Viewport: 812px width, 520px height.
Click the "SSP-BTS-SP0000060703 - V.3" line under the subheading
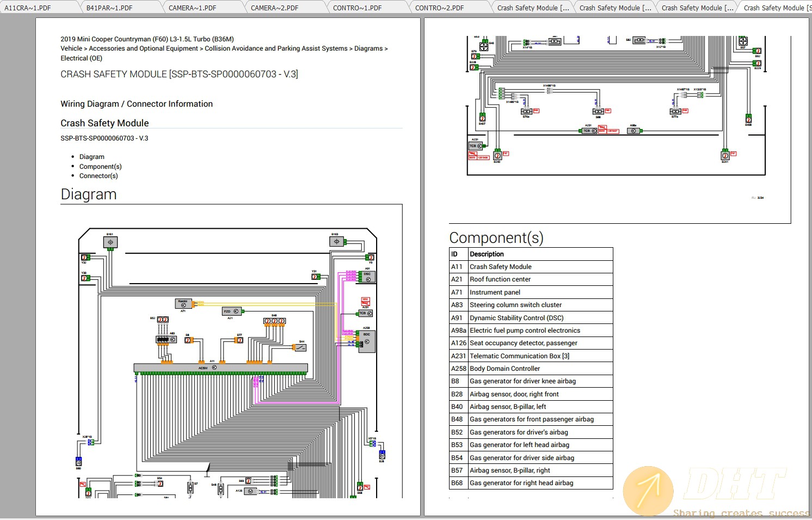pos(104,138)
